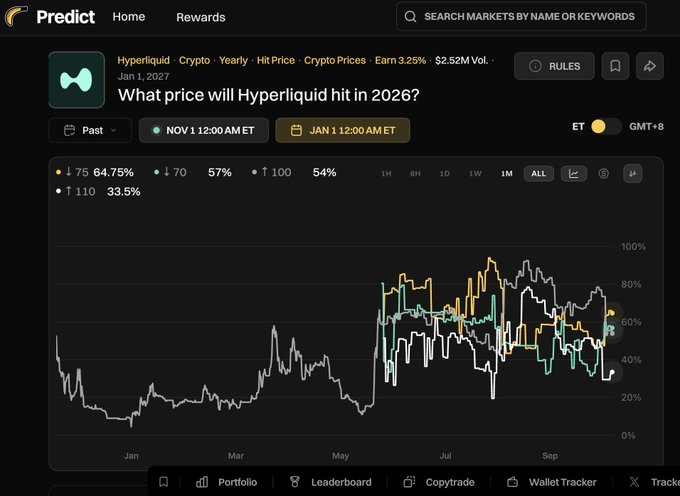Click the X Tracker item in bottom bar
The width and height of the screenshot is (680, 496).
(654, 482)
